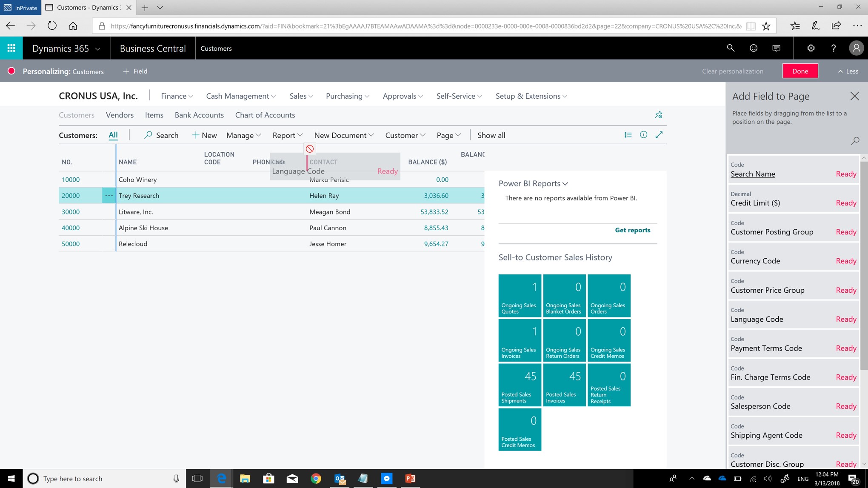Open Setup & Extensions dropdown

531,96
